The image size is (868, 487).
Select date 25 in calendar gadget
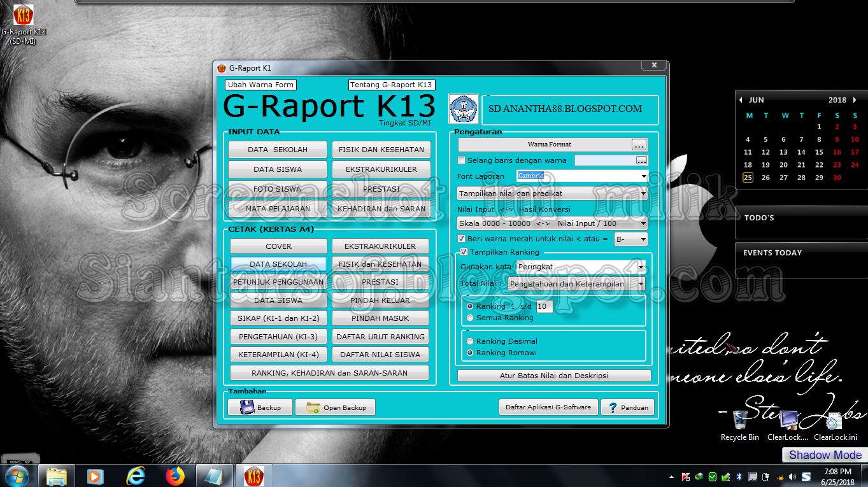click(748, 178)
